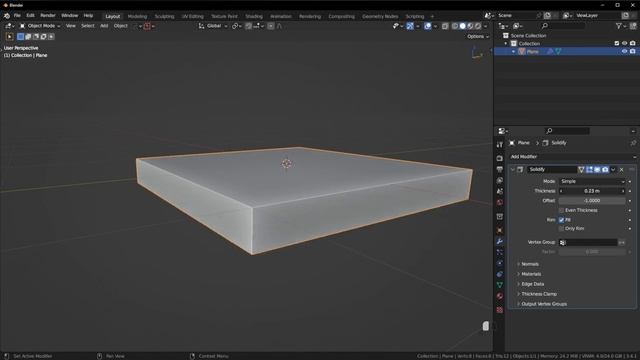Image resolution: width=640 pixels, height=360 pixels.
Task: Toggle X-Ray view in viewport header
Action: (445, 26)
